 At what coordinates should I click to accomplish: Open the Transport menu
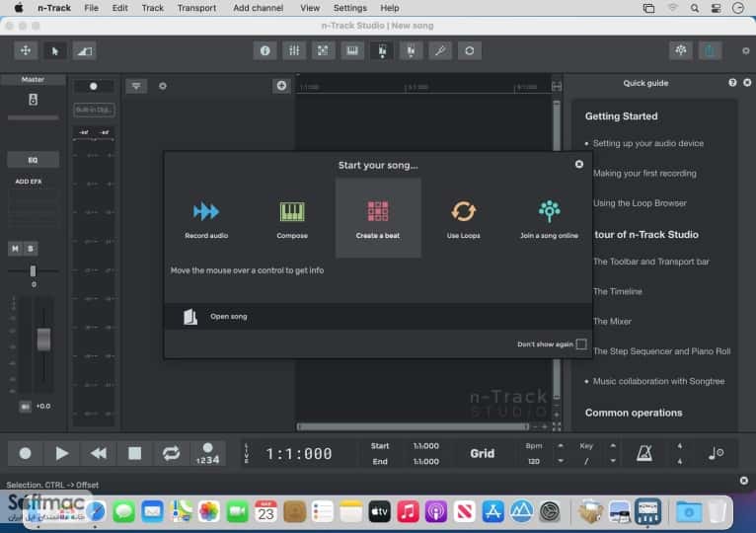[196, 8]
